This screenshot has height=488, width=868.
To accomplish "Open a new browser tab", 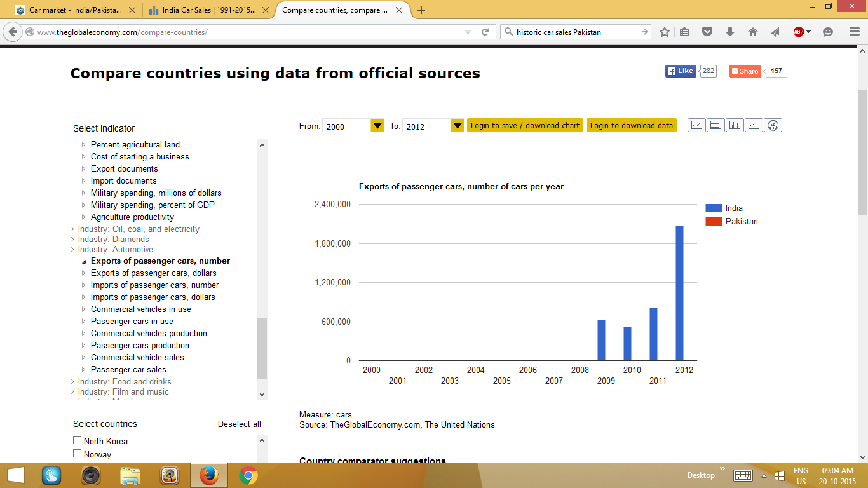I will 421,10.
